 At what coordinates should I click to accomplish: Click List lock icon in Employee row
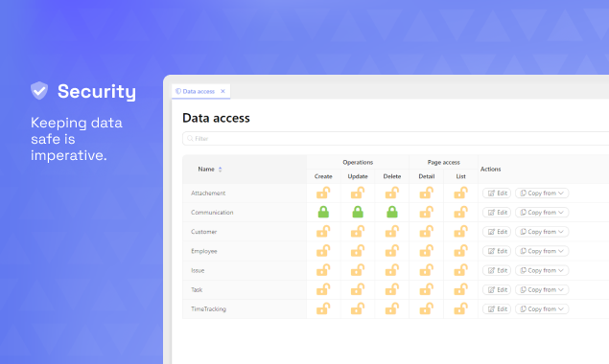[460, 251]
